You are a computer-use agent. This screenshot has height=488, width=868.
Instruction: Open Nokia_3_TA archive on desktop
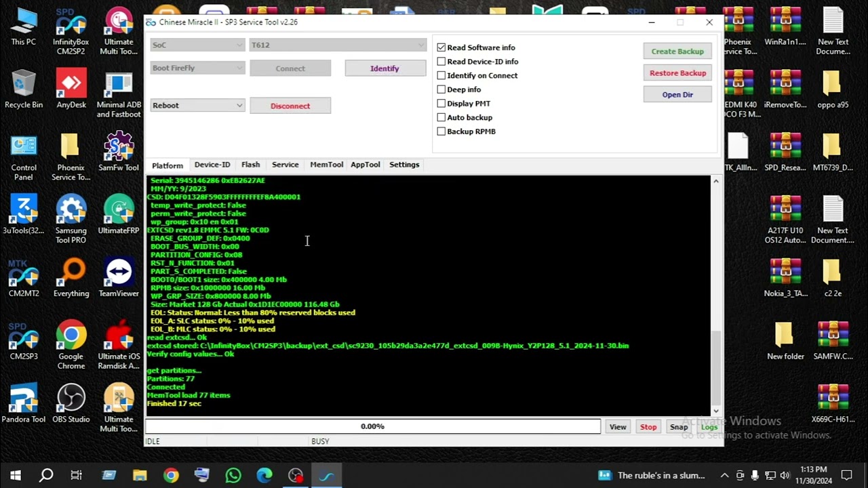785,279
